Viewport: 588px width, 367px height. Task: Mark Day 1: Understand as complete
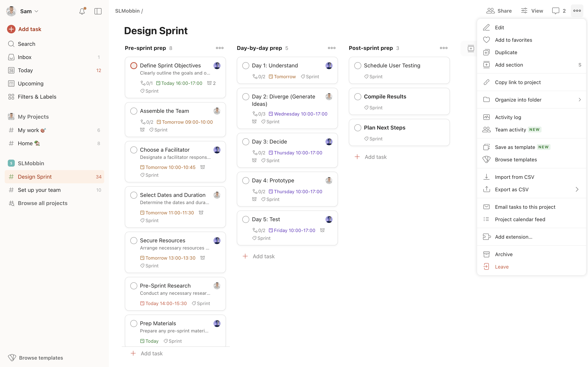(x=246, y=66)
